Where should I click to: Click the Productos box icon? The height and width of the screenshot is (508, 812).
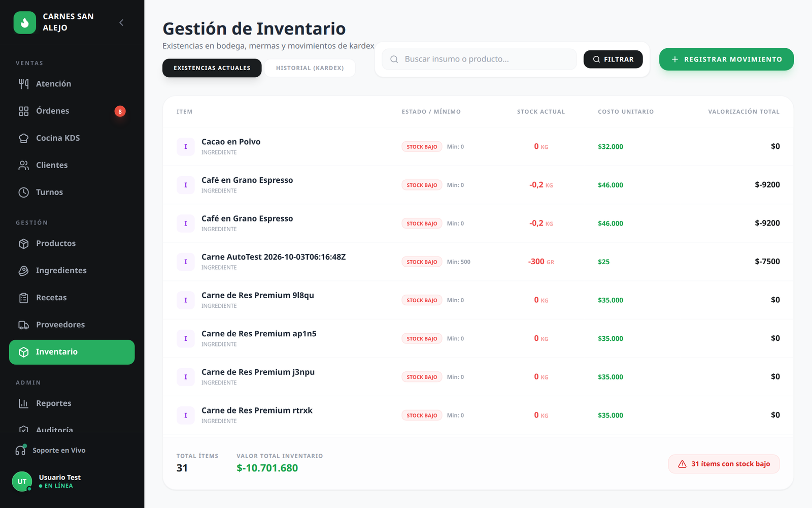(x=24, y=243)
